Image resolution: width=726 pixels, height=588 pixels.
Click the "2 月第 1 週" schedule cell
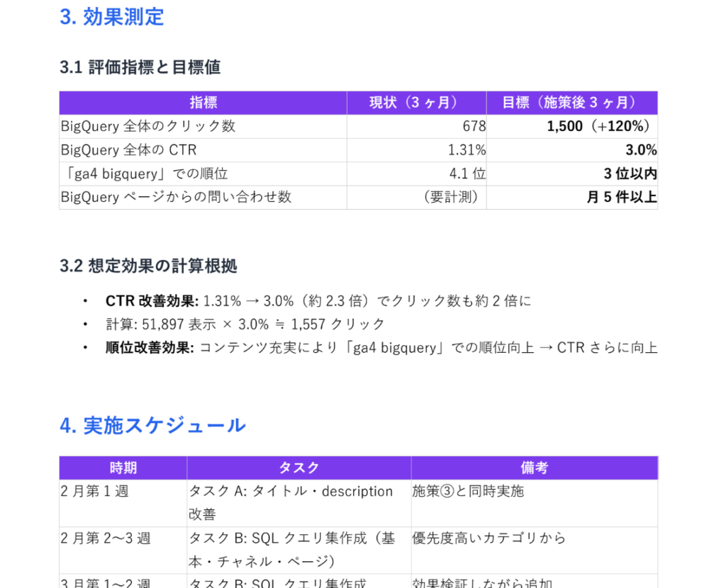[94, 492]
